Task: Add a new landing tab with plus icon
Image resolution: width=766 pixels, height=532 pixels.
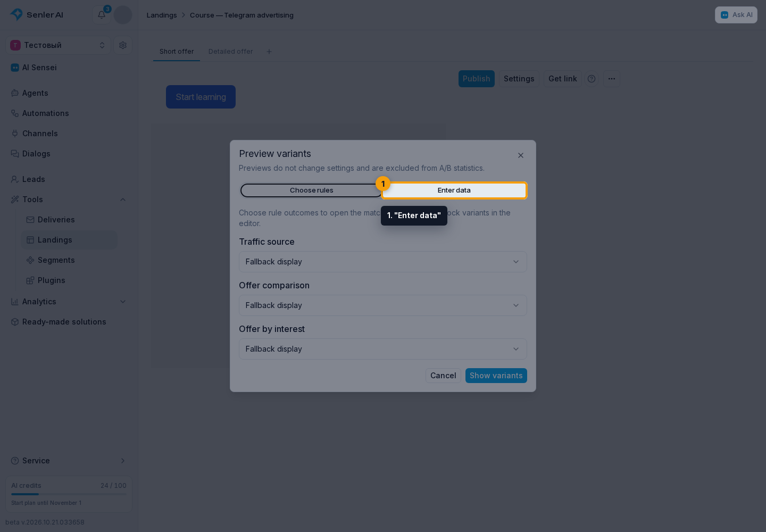Action: 269,52
